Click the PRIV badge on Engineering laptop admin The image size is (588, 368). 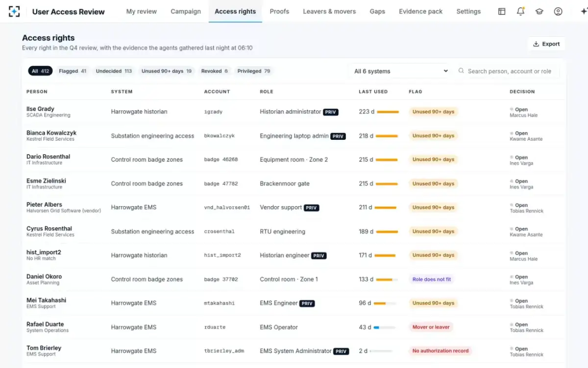click(x=338, y=136)
